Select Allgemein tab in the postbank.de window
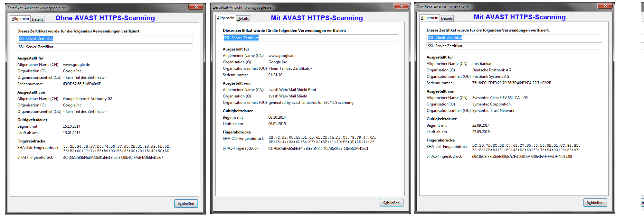The width and height of the screenshot is (644, 219). coord(430,18)
